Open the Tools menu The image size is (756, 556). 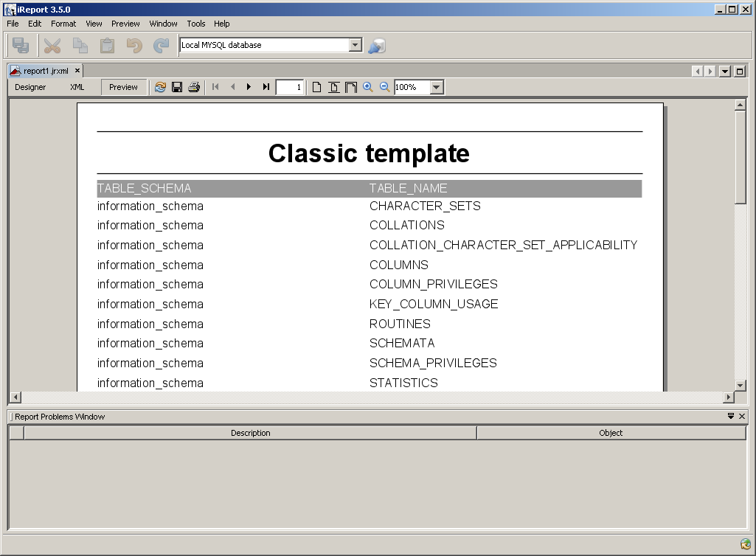click(x=196, y=24)
